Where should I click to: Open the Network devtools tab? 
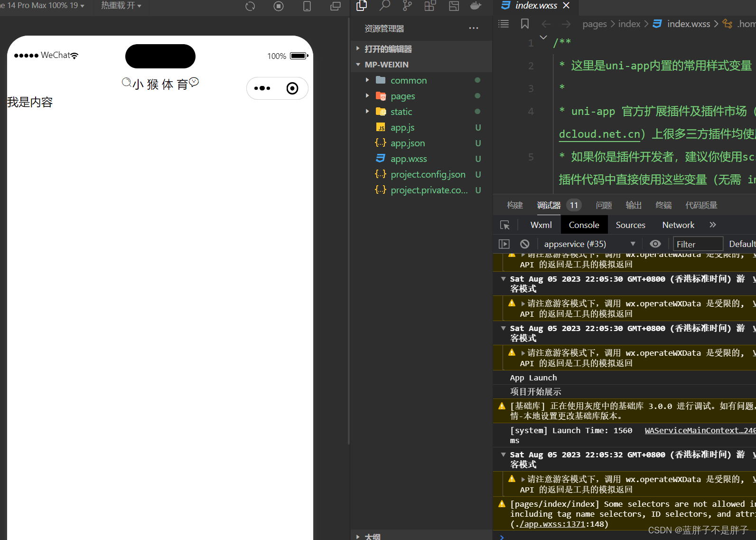click(x=678, y=225)
